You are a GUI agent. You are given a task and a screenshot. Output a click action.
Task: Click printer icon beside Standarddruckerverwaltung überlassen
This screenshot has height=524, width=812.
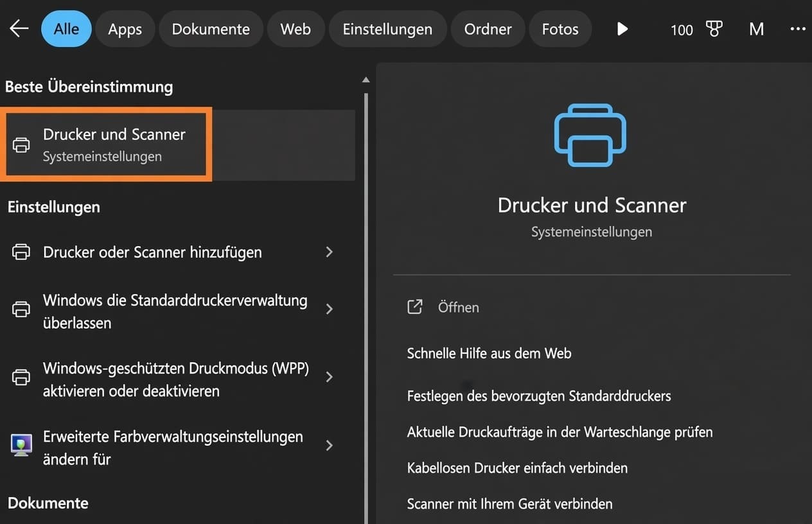click(x=21, y=309)
